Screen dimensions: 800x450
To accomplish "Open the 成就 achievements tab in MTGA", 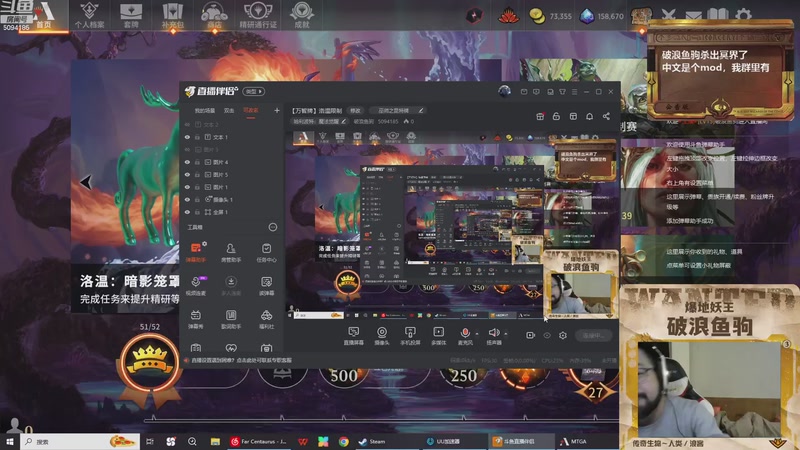I will pos(302,15).
